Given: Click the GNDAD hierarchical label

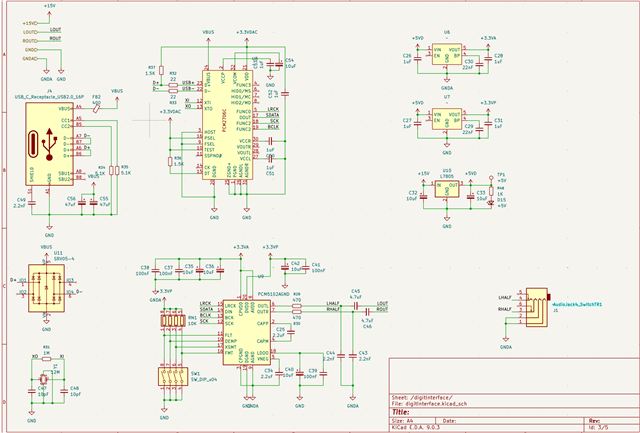Looking at the screenshot, I should [30, 58].
